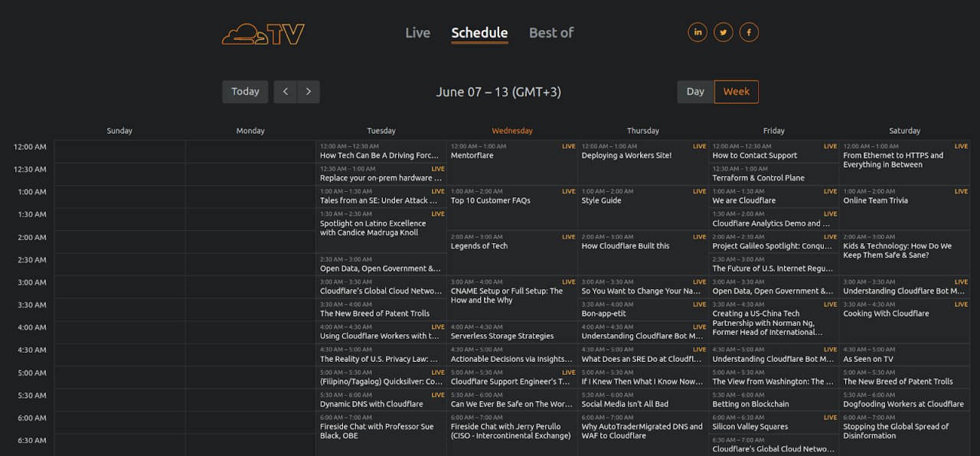Open Tales from an SE: Under Attack
Viewport: 980px width, 456px height.
coord(381,197)
